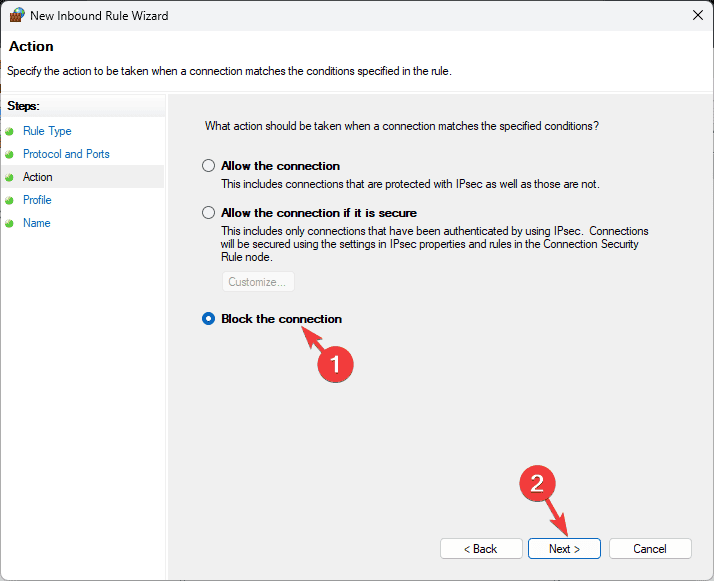Click the green bullet beside Rule Type
Viewport: 714px width, 581px height.
pyautogui.click(x=10, y=132)
